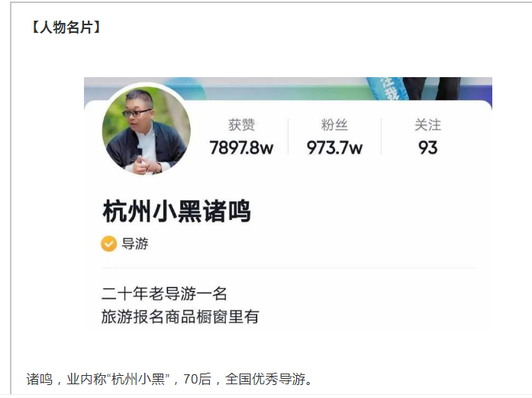Click the blue ribbon in banner image

point(389,89)
